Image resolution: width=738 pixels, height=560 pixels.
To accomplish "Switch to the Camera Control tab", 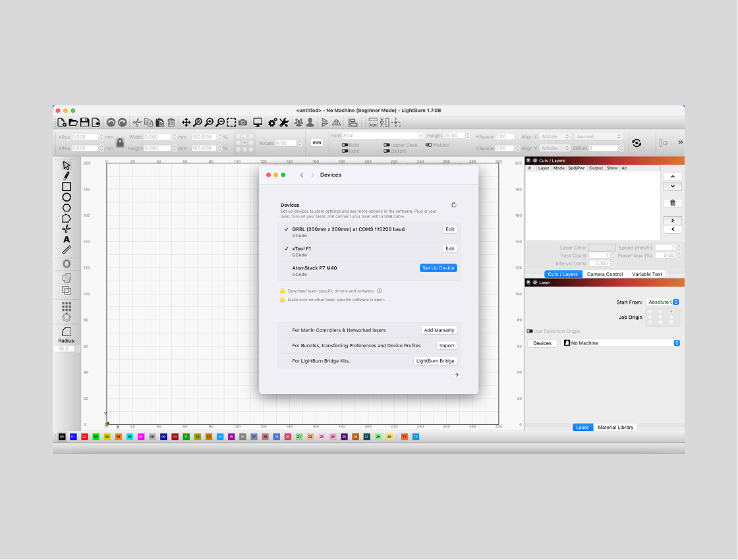I will click(604, 274).
